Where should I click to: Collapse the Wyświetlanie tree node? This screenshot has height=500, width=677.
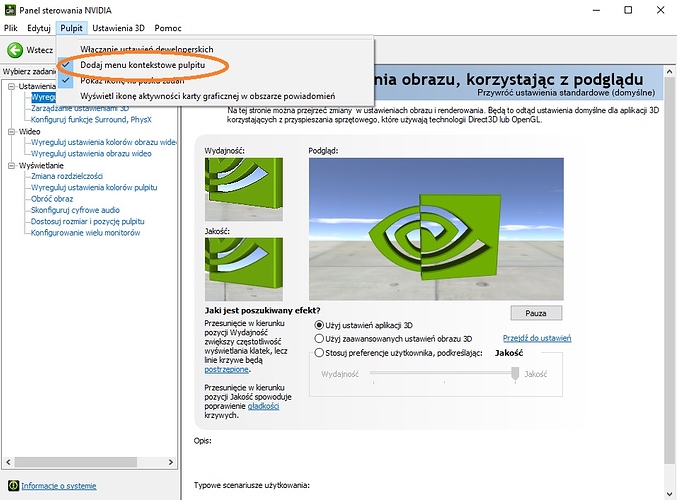click(x=12, y=166)
